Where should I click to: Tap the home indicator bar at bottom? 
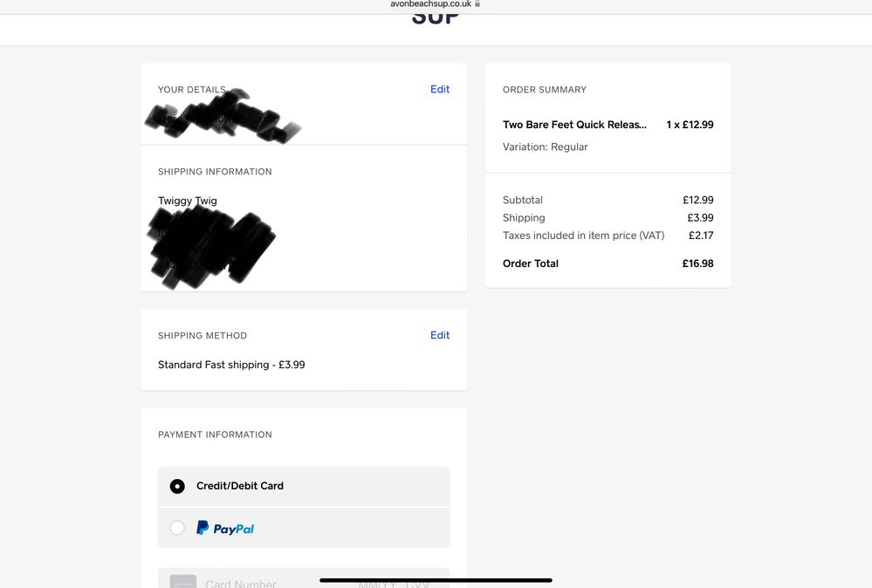(x=436, y=580)
